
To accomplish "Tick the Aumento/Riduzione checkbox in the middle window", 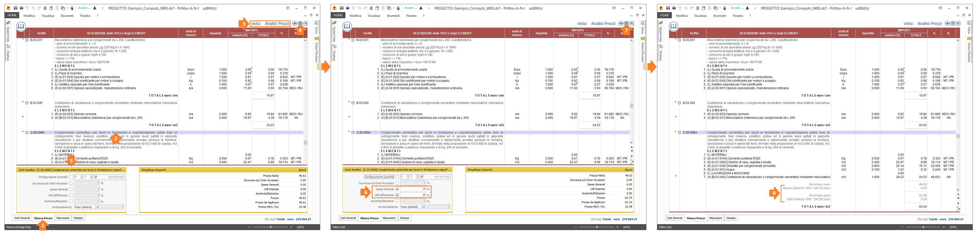I will pos(397,201).
